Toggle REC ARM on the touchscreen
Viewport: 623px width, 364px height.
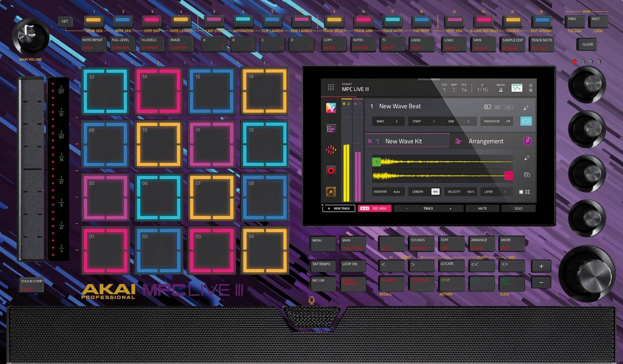click(x=374, y=208)
